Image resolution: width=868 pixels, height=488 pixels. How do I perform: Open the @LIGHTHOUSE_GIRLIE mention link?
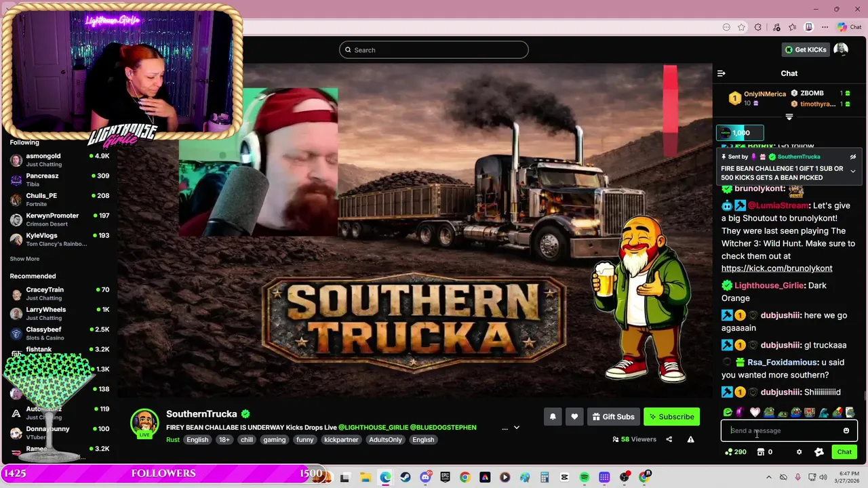(373, 428)
